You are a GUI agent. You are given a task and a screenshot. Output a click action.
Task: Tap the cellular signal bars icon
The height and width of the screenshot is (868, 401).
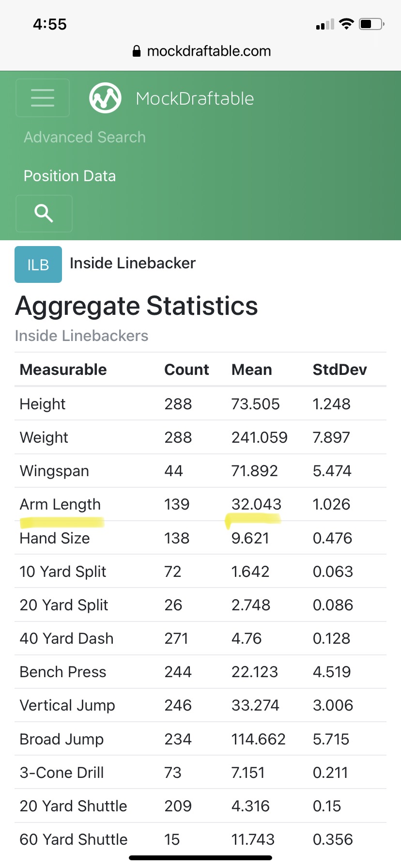coord(325,24)
